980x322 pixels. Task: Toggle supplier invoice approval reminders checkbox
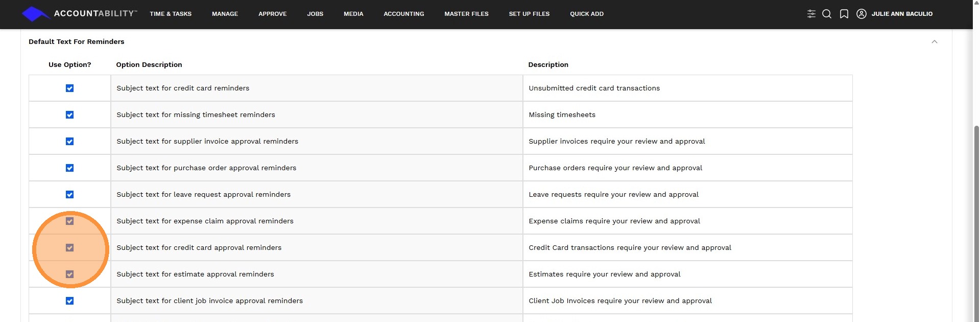tap(70, 142)
